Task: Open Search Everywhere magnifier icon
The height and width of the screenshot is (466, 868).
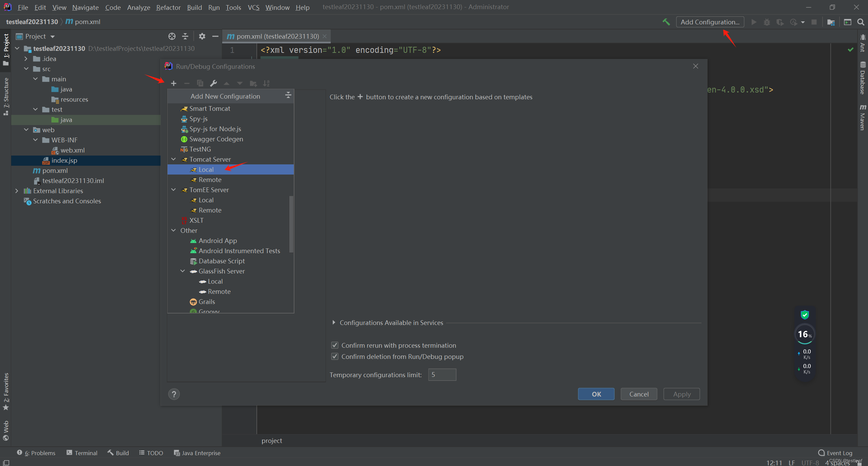Action: coord(861,22)
